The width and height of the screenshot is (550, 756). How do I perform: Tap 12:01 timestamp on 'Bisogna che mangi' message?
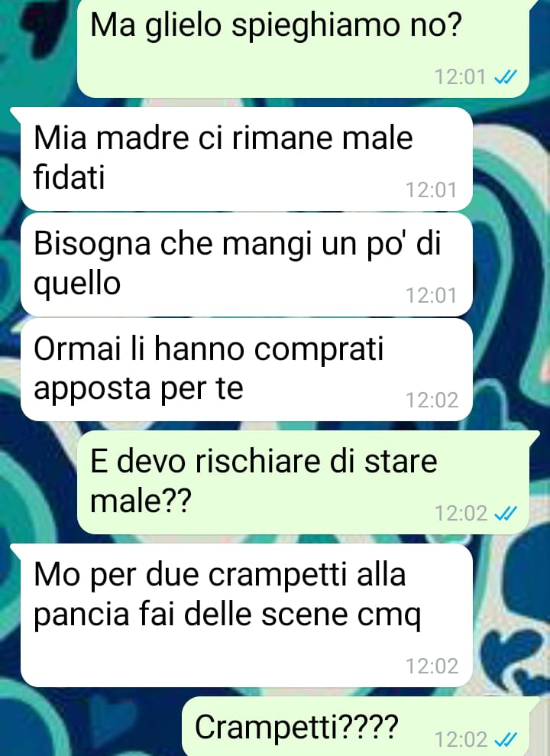431,296
